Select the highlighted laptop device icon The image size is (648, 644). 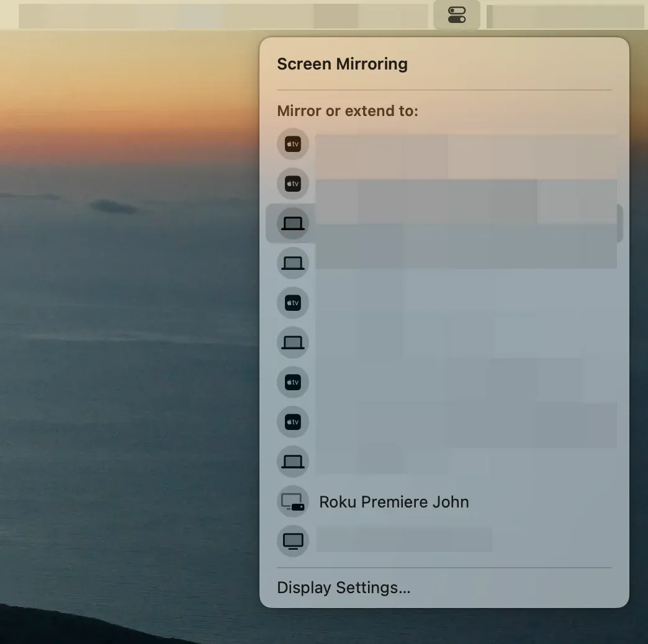(292, 223)
